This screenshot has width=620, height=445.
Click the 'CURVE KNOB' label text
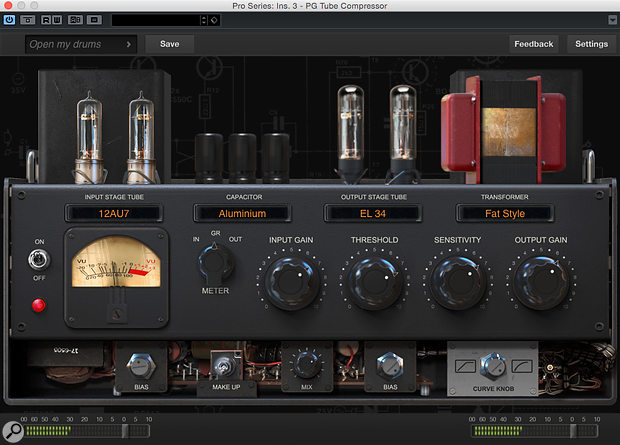pyautogui.click(x=493, y=389)
